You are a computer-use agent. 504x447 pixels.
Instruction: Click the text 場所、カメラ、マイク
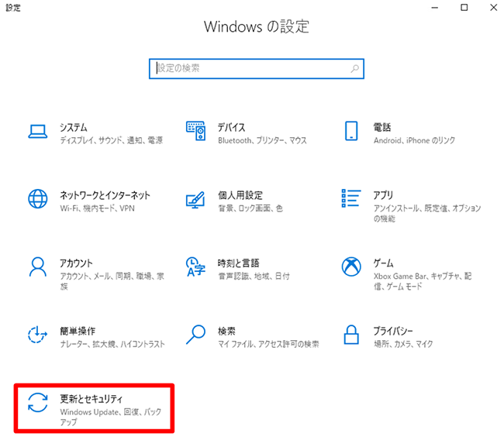click(x=403, y=344)
